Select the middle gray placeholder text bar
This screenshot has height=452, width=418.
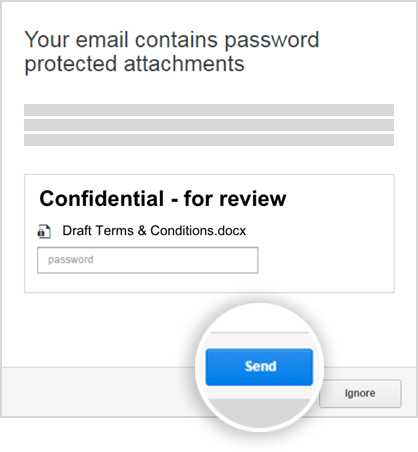209,125
